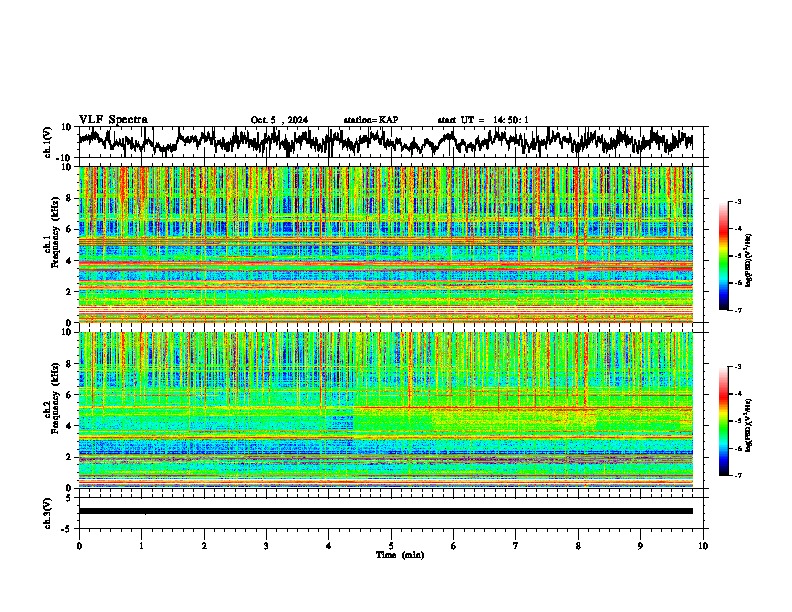Click inside the ch.1 spectrogram panel
The width and height of the screenshot is (792, 612).
(386, 244)
